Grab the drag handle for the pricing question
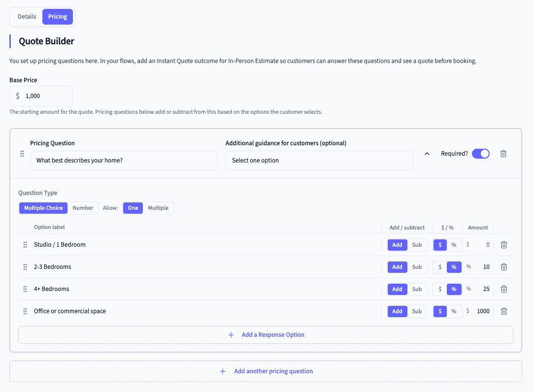 [x=22, y=154]
